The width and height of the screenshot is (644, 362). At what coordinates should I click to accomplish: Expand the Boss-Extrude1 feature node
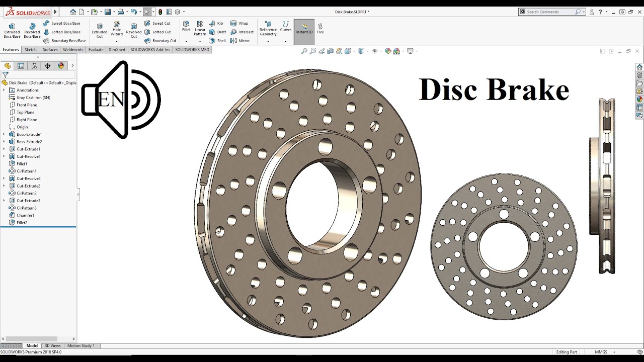(x=4, y=134)
